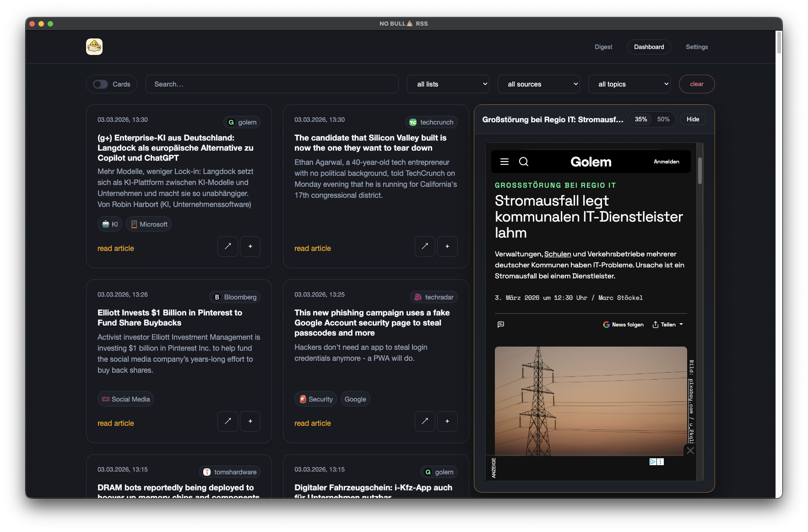Click the Golem logo in preview

[591, 162]
